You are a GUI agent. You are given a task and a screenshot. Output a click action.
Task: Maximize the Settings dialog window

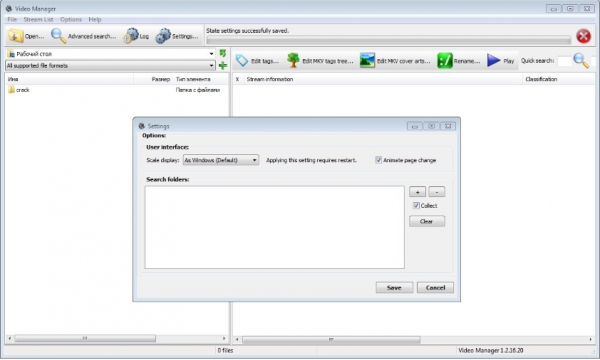point(431,126)
